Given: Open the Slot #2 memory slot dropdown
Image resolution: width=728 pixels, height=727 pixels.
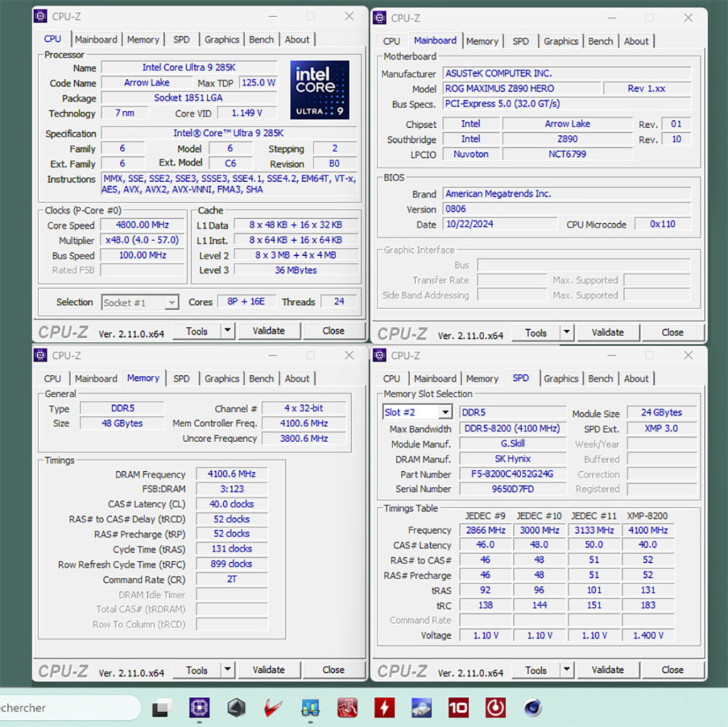Looking at the screenshot, I should point(417,412).
